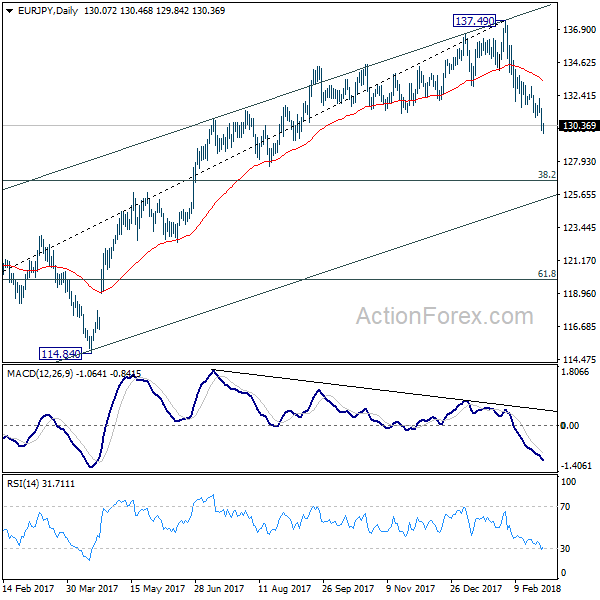Click the 14 Feb 2017 date label
The image size is (600, 600).
coord(29,590)
